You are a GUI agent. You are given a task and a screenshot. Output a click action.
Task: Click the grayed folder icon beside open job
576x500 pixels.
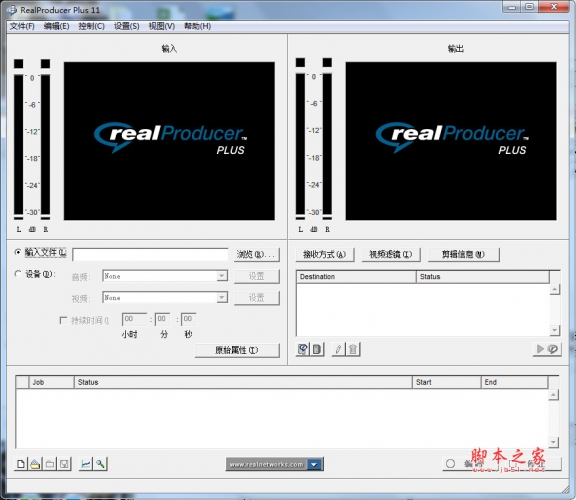[50, 464]
